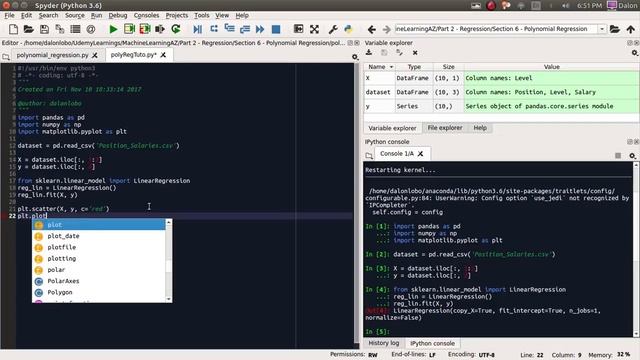This screenshot has width=640, height=360.
Task: Click the autocomplete list scrollbar
Action: [x=169, y=260]
